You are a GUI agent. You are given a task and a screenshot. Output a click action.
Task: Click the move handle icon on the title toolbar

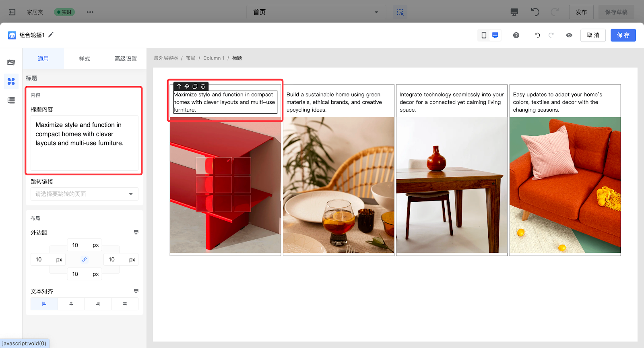point(187,86)
